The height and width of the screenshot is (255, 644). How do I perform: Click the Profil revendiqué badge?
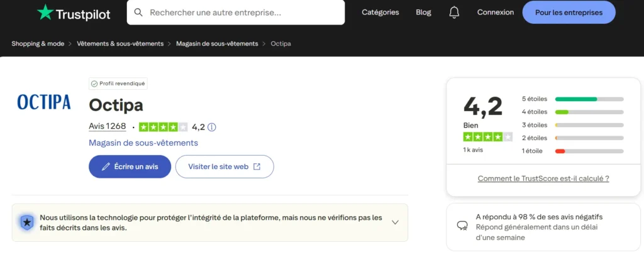118,84
